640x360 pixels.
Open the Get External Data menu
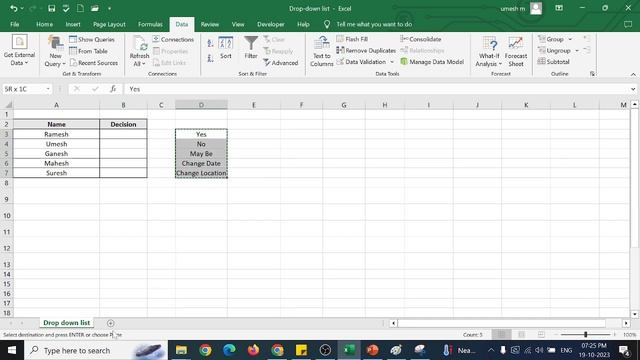coord(19,51)
